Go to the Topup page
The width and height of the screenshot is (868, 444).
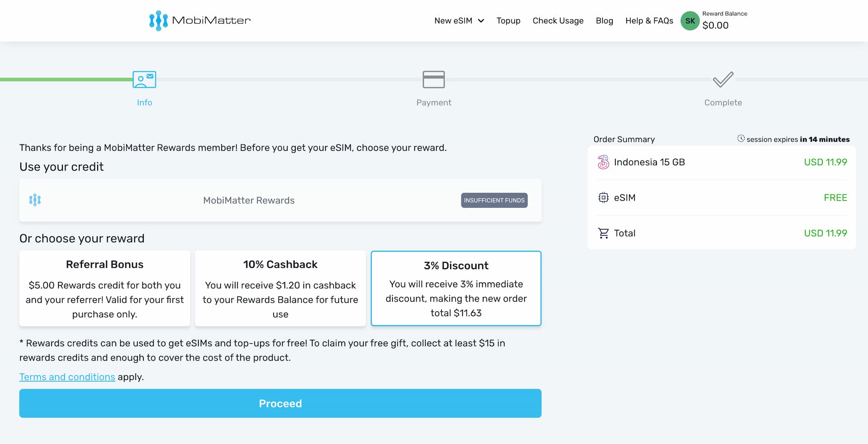(x=508, y=21)
